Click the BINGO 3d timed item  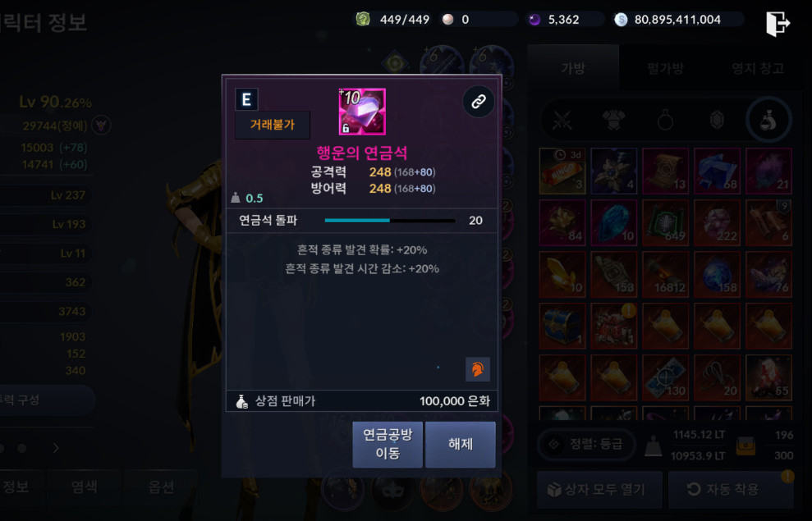pos(562,171)
